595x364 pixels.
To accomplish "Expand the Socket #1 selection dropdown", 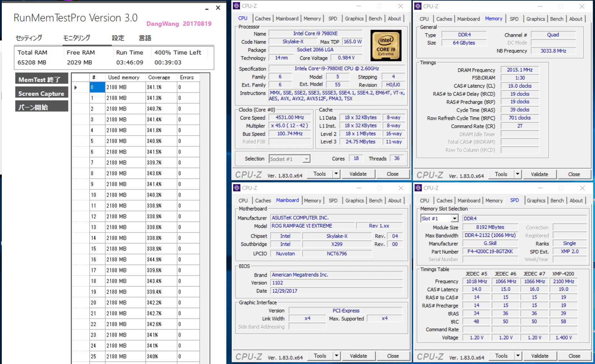I will click(x=306, y=159).
